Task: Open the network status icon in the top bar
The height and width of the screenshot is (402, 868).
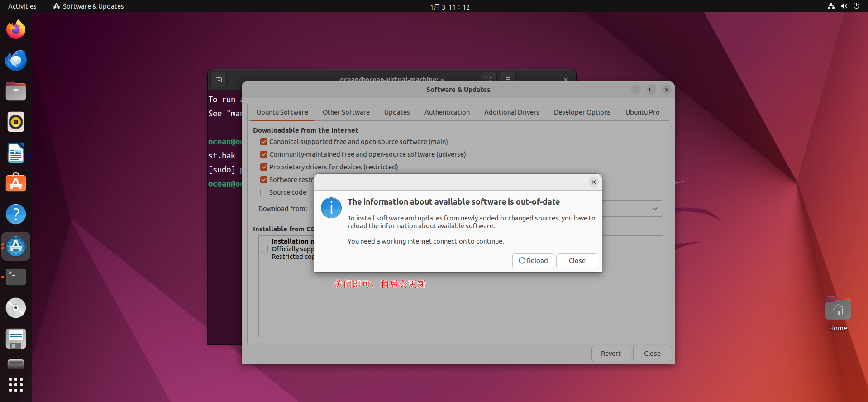Action: tap(831, 6)
